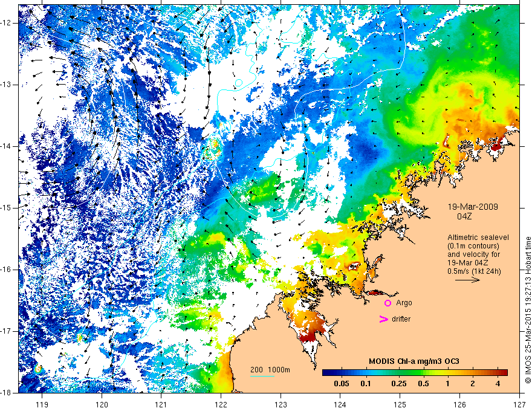Click the vertical IMOS copyright timestamp text

(x=528, y=310)
